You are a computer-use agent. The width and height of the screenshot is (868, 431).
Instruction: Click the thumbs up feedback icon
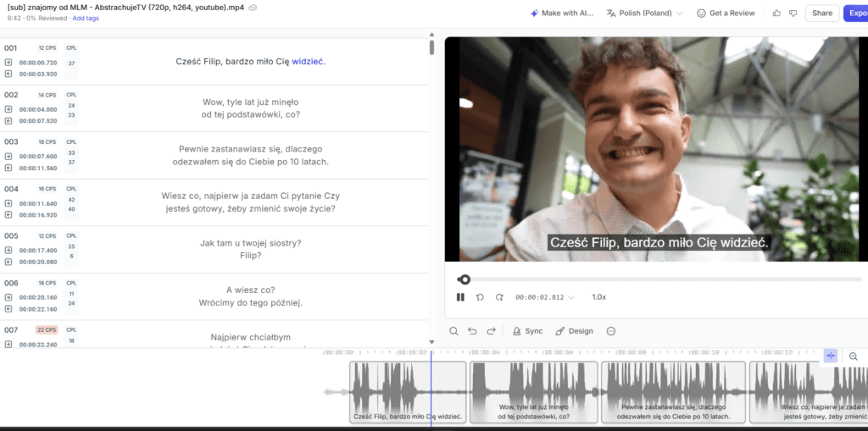pyautogui.click(x=776, y=14)
